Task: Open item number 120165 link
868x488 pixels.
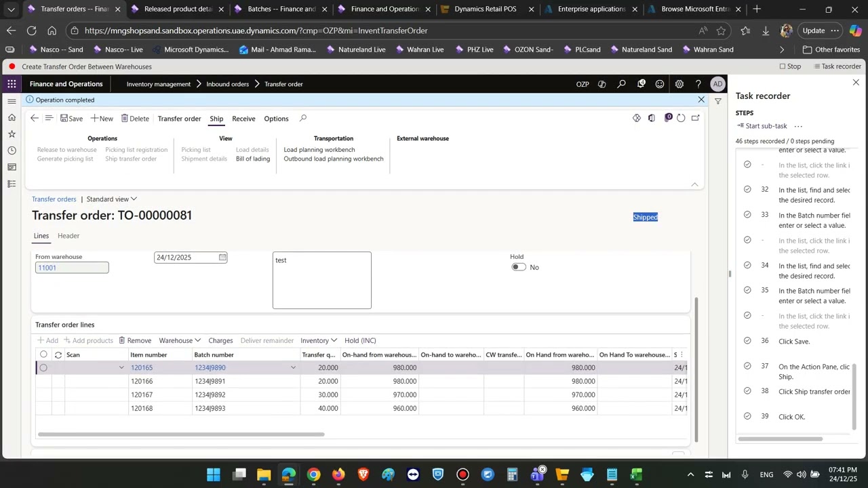Action: click(142, 367)
